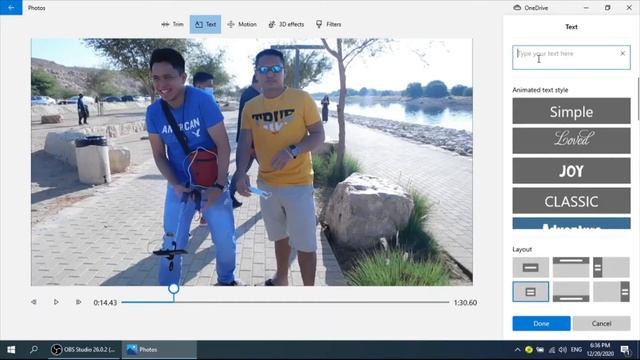This screenshot has width=640, height=360.
Task: Switch to OBS Studio in taskbar
Action: coord(84,350)
